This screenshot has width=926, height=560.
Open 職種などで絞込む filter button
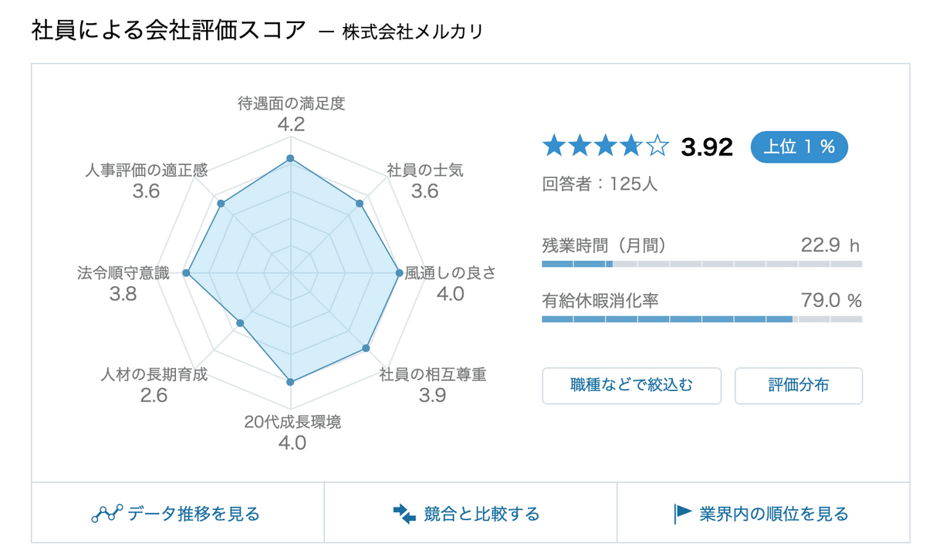(631, 386)
